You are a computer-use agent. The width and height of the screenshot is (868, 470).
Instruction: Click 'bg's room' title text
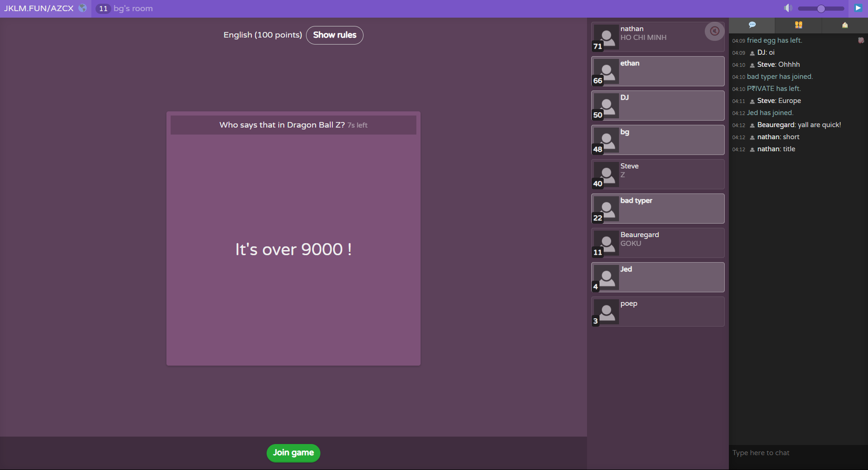[x=134, y=8]
